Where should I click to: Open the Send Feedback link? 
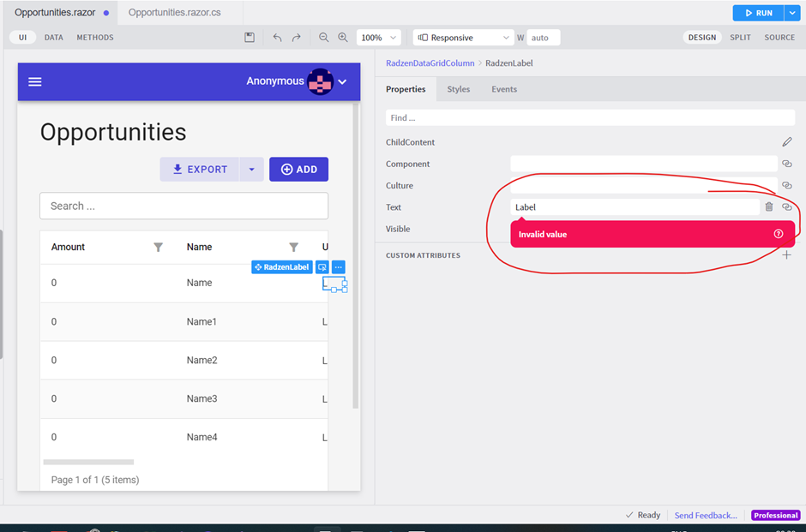point(705,515)
